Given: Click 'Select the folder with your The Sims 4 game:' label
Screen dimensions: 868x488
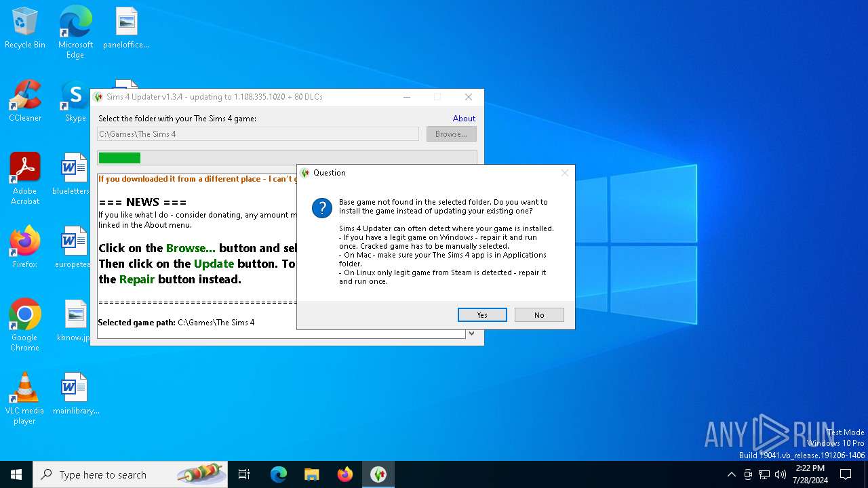Looking at the screenshot, I should (x=177, y=119).
